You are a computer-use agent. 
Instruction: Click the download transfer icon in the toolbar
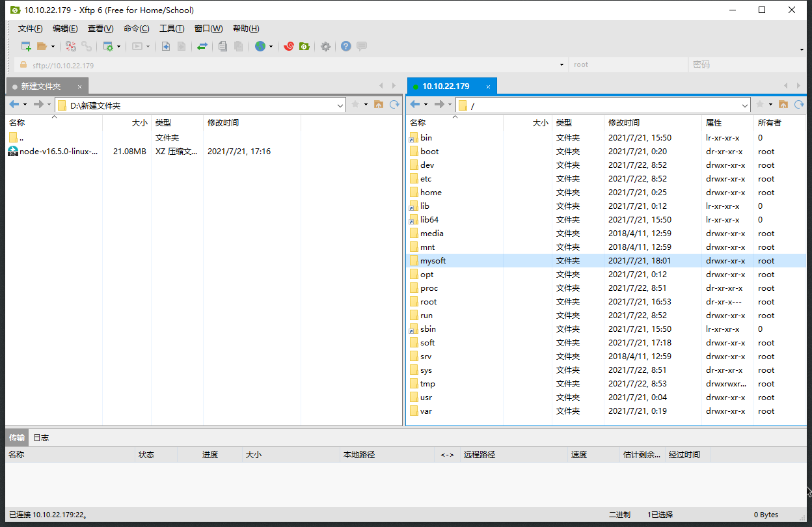click(165, 46)
